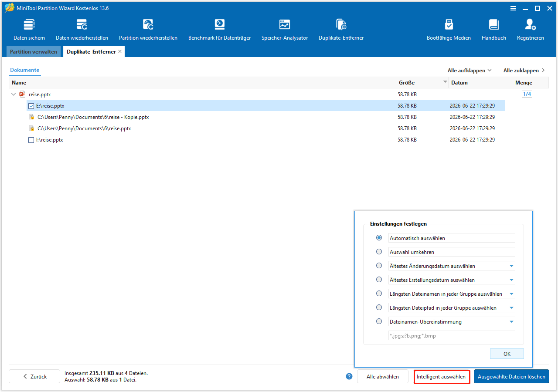Select Längsten Dateinamen radio button
The width and height of the screenshot is (558, 392).
point(379,294)
